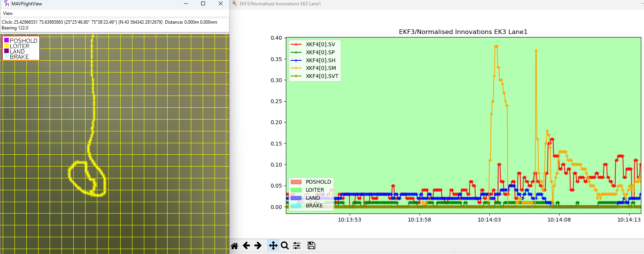Image resolution: width=644 pixels, height=254 pixels.
Task: Click the MAVFlightView title bar app icon
Action: pos(6,4)
